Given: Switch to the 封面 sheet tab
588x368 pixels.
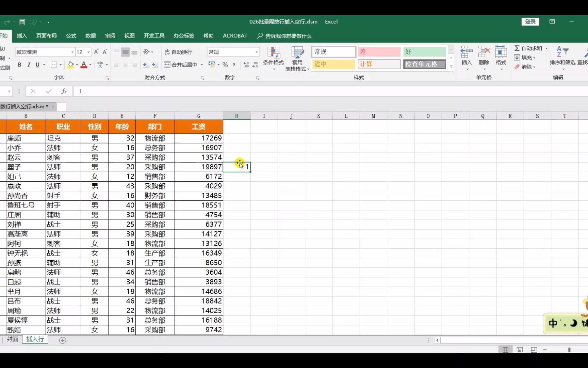Looking at the screenshot, I should point(12,339).
